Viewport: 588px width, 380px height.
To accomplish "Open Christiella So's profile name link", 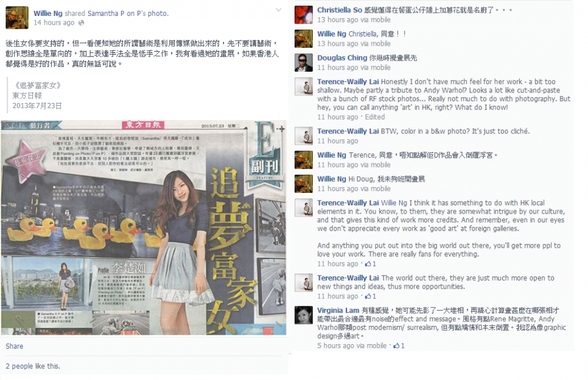I will [x=339, y=10].
